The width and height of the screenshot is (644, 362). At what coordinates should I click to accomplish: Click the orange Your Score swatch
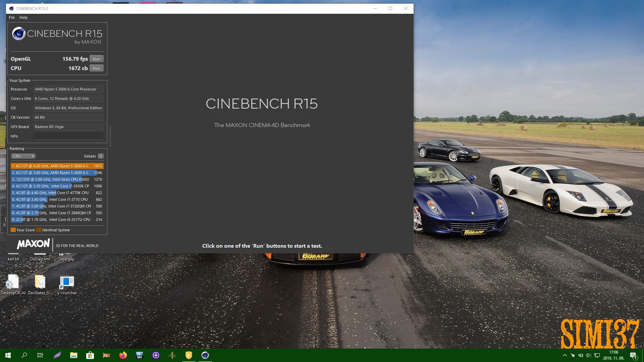tap(13, 230)
